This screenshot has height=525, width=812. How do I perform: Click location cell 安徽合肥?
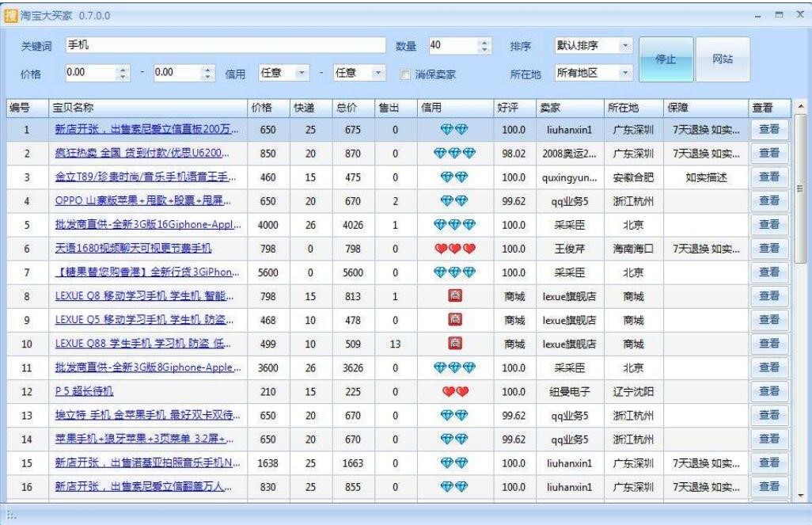[x=633, y=177]
